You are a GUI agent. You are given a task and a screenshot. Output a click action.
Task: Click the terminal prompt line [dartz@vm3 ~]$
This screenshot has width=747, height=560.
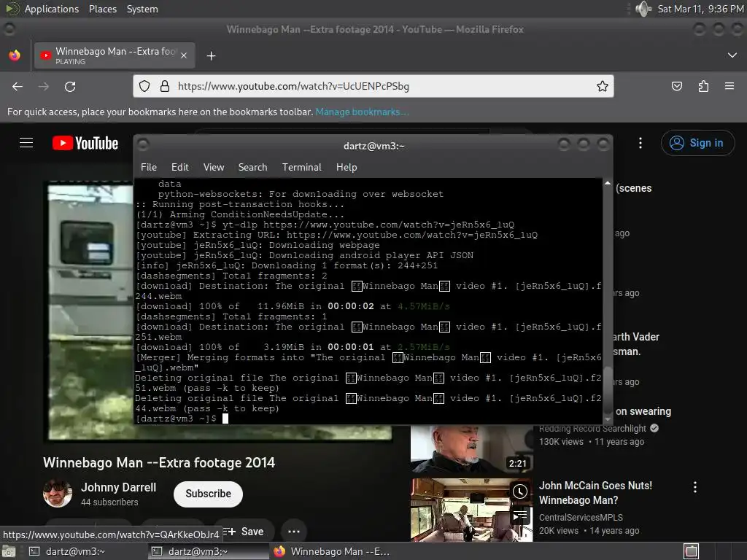pos(177,419)
